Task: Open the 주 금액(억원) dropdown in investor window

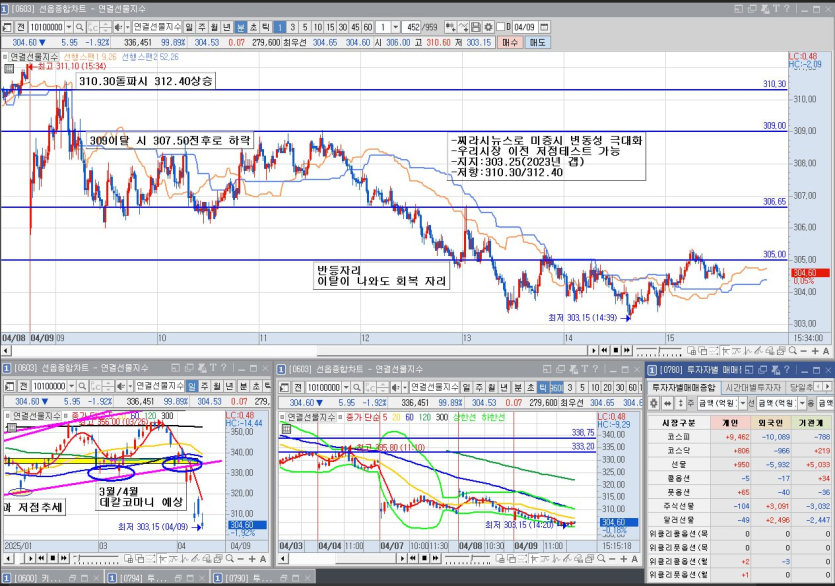Action: click(743, 403)
